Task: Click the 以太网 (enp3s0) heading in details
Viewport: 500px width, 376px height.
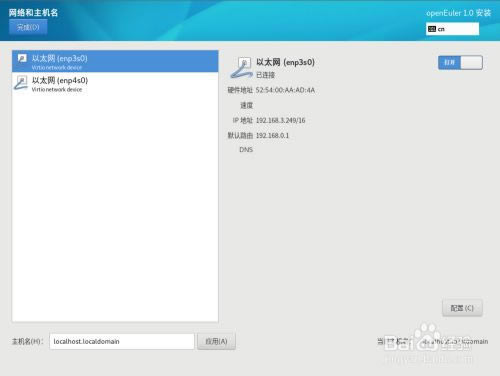Action: 285,62
